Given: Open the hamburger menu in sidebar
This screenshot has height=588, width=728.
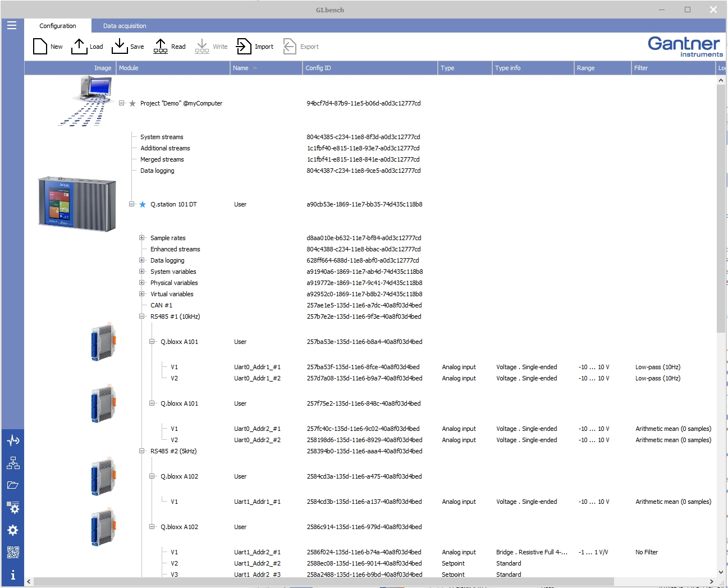Looking at the screenshot, I should [x=12, y=25].
